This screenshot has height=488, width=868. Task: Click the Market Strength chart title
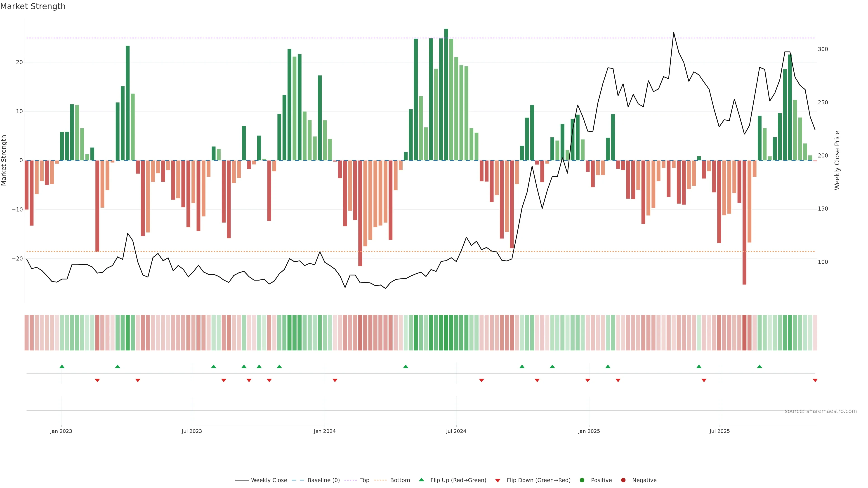coord(33,6)
